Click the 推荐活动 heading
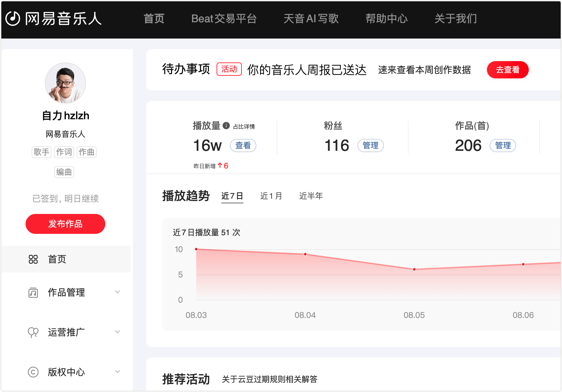Viewport: 562px width, 392px height. coord(186,379)
